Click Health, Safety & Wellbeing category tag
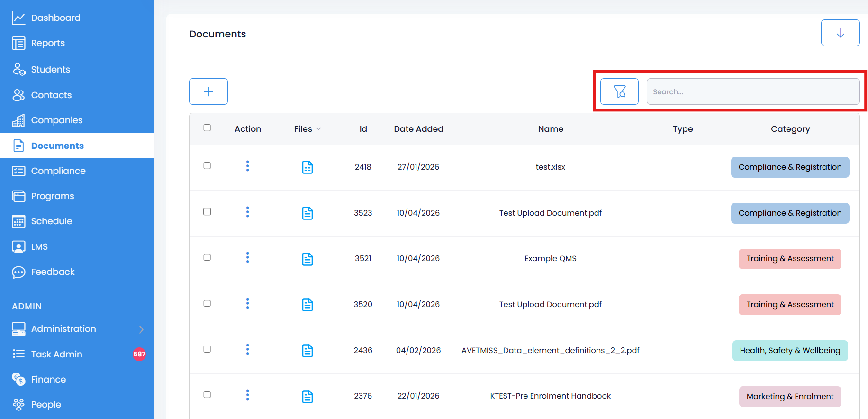868x419 pixels. (790, 351)
